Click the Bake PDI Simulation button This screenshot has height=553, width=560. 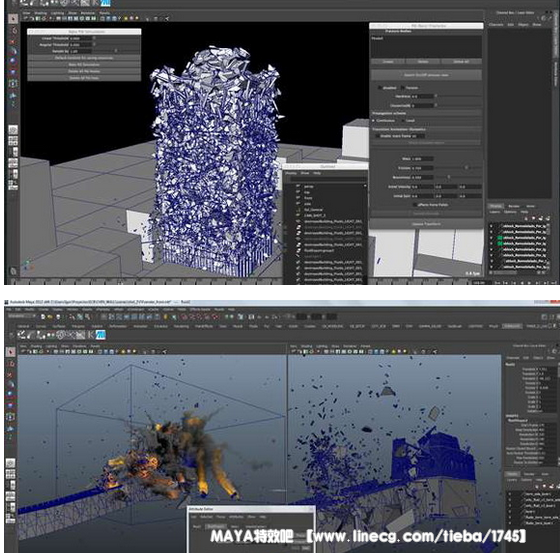coord(84,65)
